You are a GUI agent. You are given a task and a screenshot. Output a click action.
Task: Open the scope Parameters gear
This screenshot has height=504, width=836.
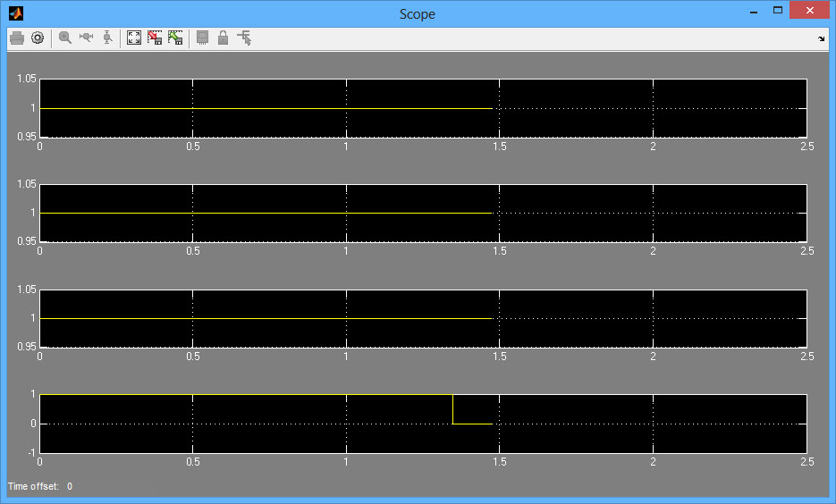(38, 38)
